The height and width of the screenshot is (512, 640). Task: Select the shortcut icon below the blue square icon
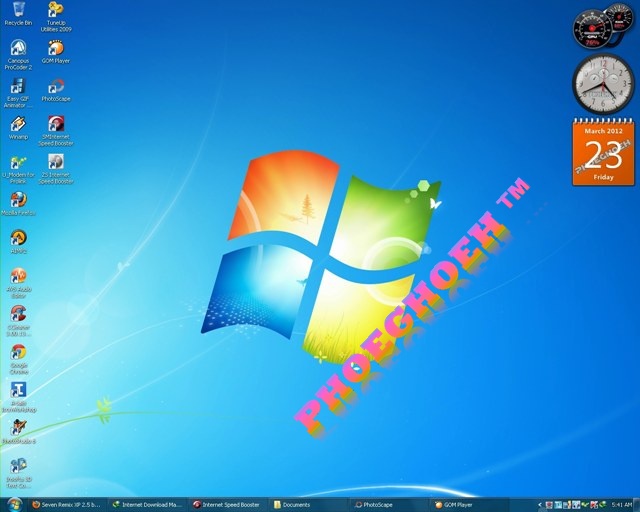point(18,432)
